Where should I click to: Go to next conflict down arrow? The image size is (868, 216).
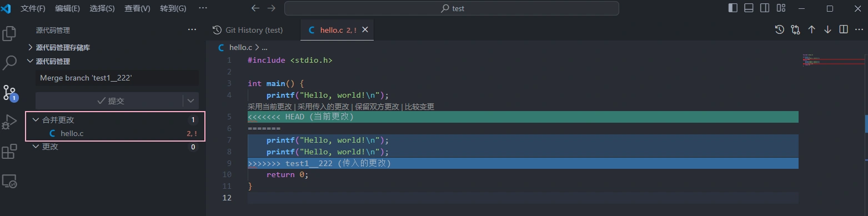827,29
